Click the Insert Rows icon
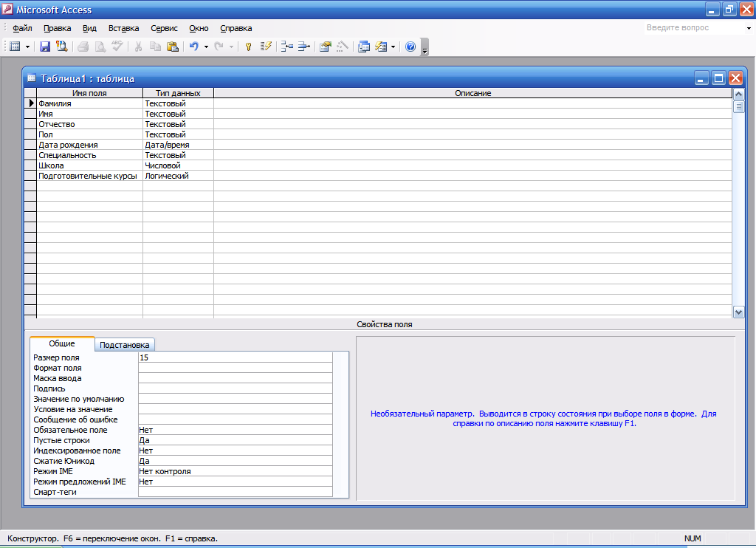Screen dimensions: 756x548 pyautogui.click(x=287, y=47)
